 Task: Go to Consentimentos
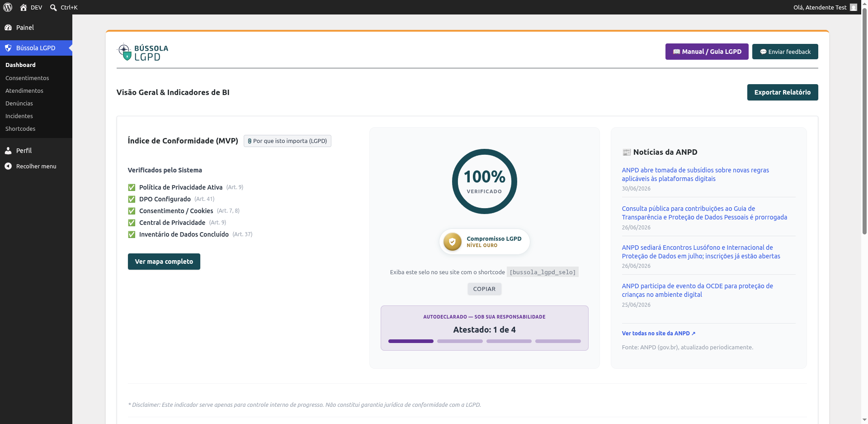tap(36, 78)
